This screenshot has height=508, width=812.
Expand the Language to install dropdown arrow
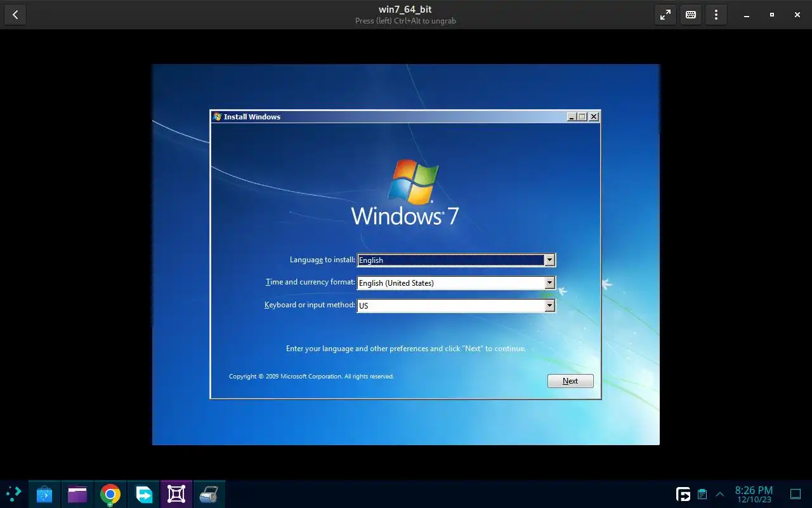(x=549, y=260)
